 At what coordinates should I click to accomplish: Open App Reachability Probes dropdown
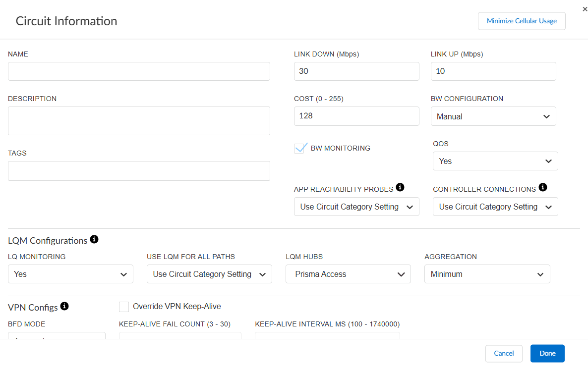pyautogui.click(x=356, y=207)
